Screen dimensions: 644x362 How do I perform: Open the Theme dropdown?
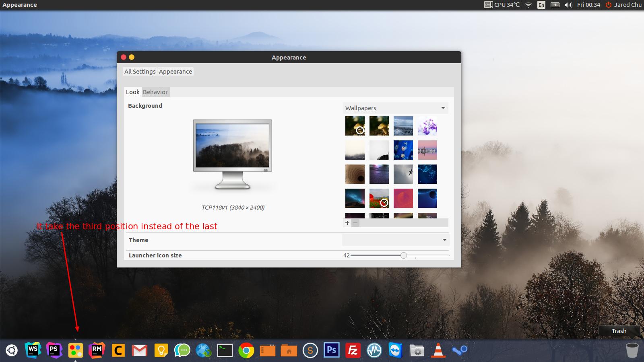pyautogui.click(x=395, y=240)
